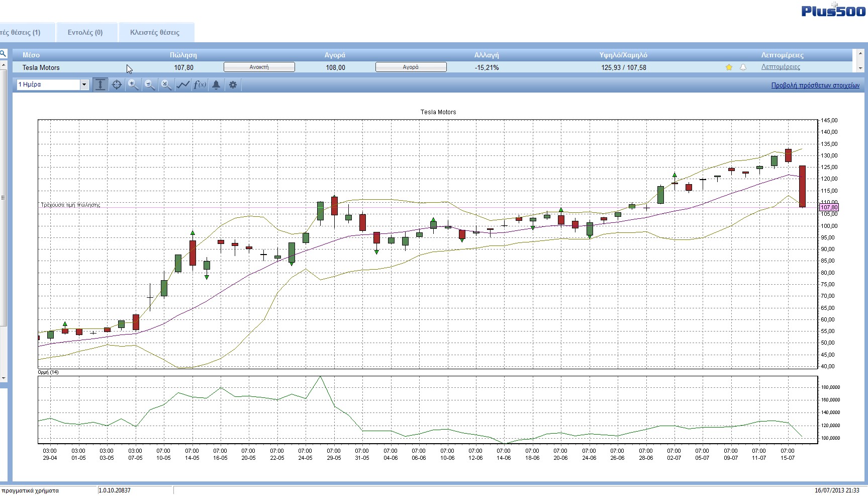Click left panel scrollbar down arrow
868x496 pixels.
coord(4,378)
